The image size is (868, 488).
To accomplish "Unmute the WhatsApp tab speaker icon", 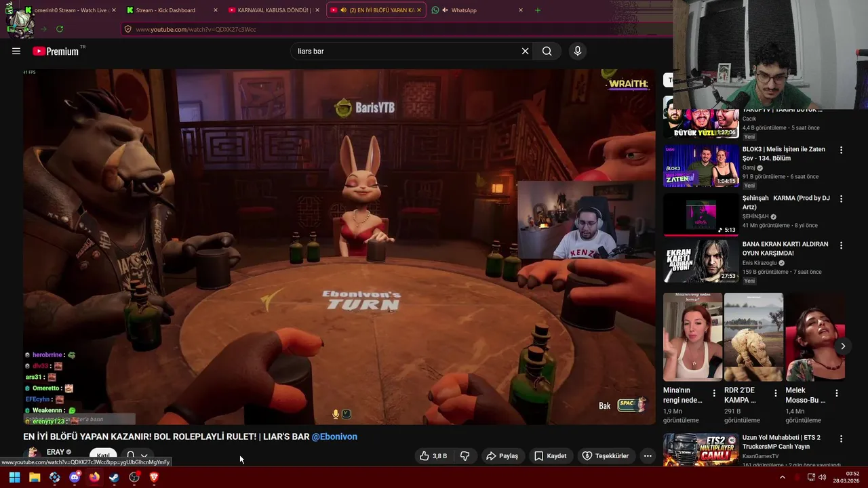I will tap(445, 10).
